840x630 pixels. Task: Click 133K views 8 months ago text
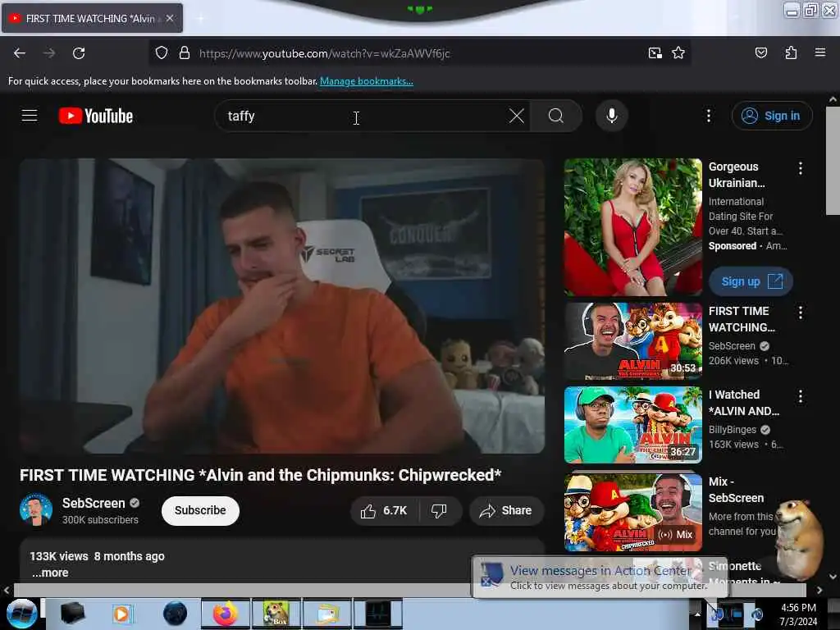pos(97,556)
